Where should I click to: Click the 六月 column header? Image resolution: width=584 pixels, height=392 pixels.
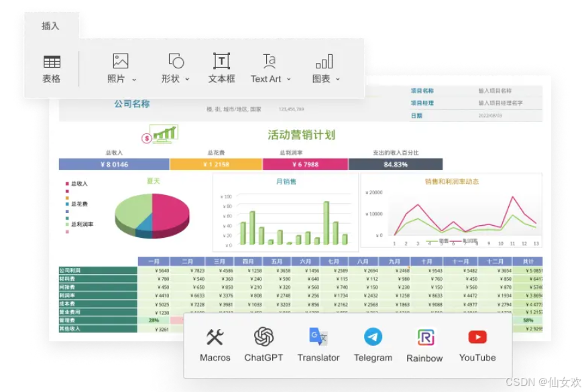[305, 261]
